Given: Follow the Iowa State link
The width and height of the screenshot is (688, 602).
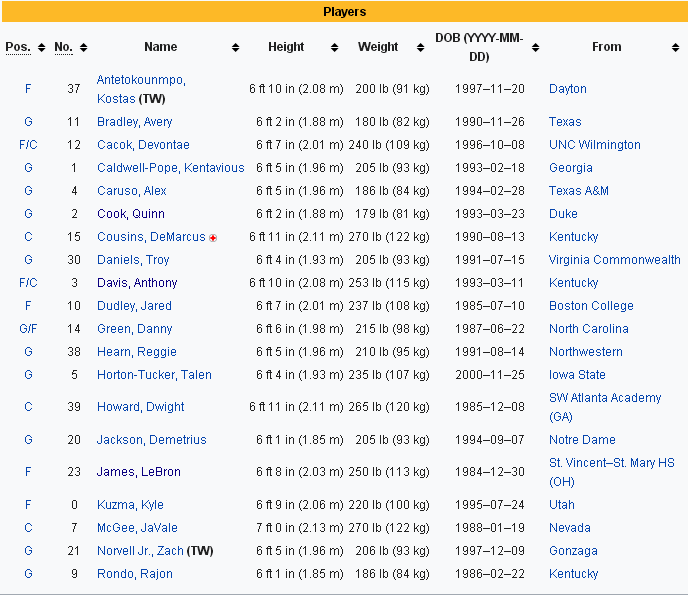Looking at the screenshot, I should [x=577, y=375].
